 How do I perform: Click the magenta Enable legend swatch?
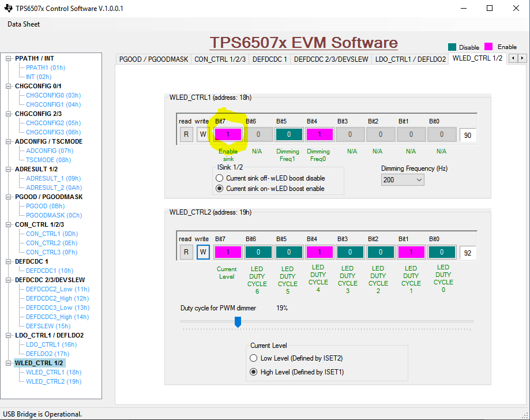[488, 46]
